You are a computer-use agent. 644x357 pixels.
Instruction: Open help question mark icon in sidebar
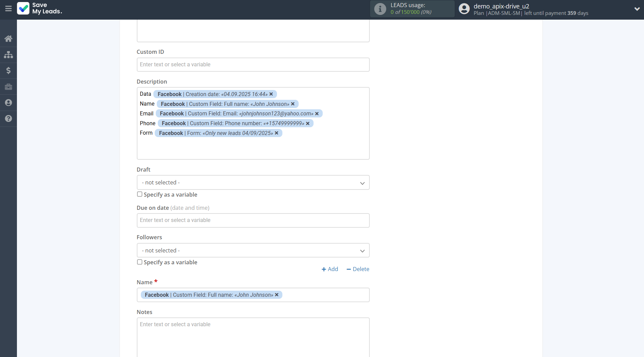tap(8, 118)
